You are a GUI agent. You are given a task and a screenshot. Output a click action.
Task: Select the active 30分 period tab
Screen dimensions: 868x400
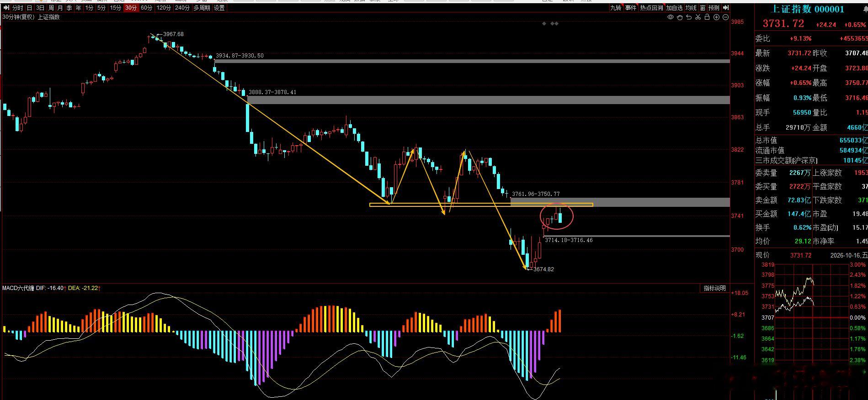tap(131, 8)
